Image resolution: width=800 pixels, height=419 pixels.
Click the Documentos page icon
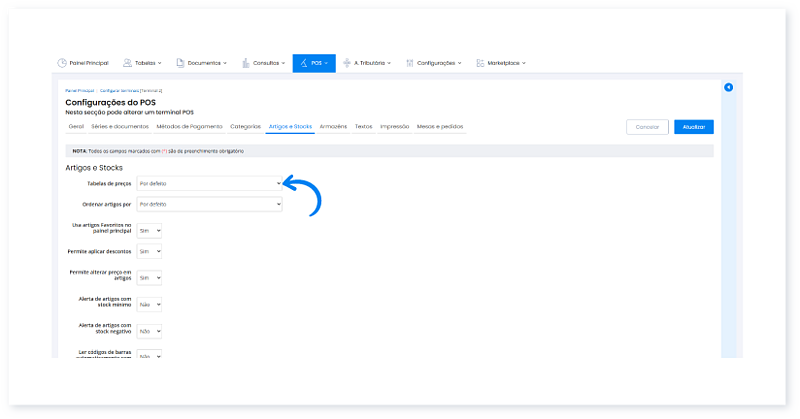tap(180, 63)
